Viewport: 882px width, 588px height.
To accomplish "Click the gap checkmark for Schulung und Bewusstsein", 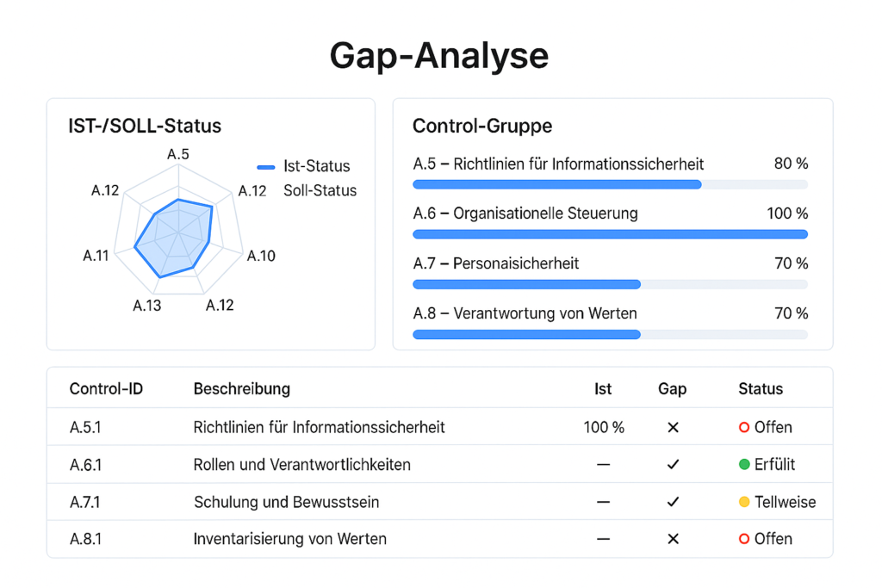I will coord(673,502).
